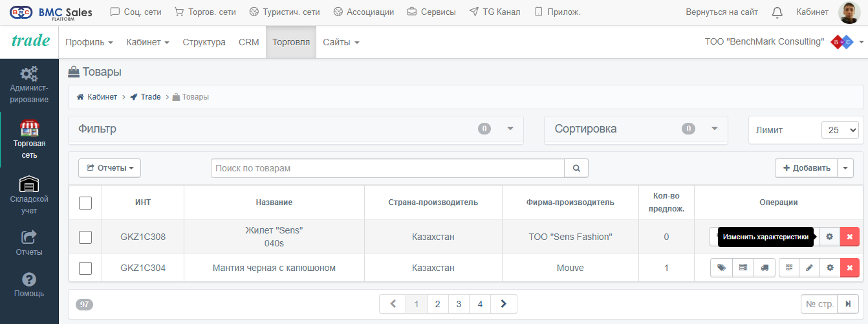Select the Торговля tab
Image resolution: width=868 pixels, height=324 pixels.
coord(291,42)
